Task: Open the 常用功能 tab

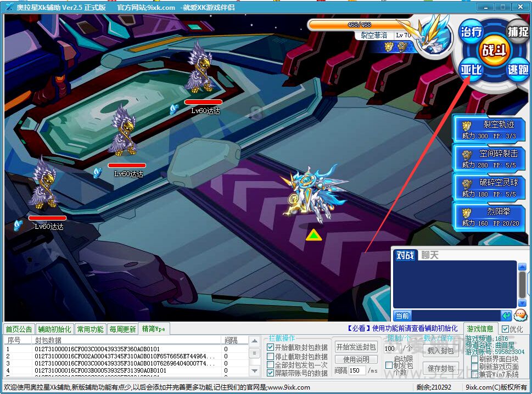Action: coord(90,329)
